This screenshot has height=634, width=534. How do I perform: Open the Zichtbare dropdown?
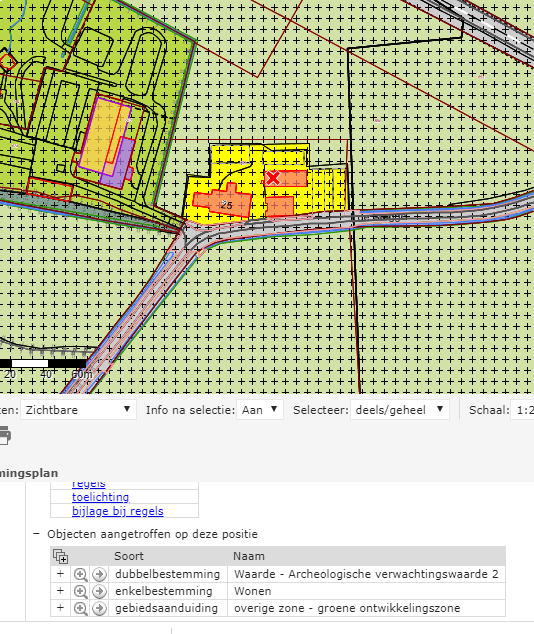tap(78, 410)
